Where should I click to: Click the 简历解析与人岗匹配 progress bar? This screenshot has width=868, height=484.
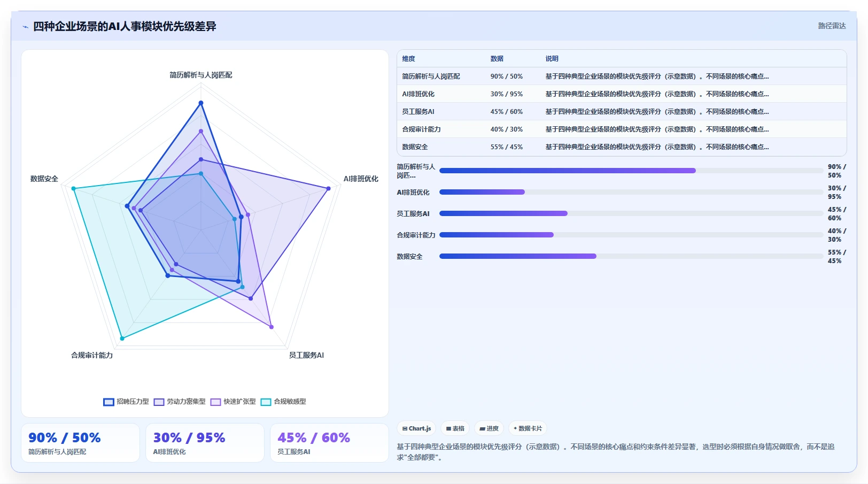coord(631,171)
